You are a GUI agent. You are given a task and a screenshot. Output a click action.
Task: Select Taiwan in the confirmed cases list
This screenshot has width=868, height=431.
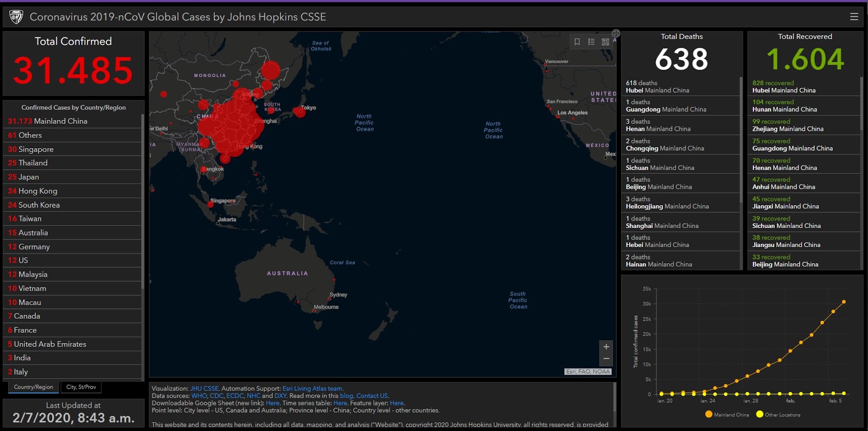click(x=72, y=219)
